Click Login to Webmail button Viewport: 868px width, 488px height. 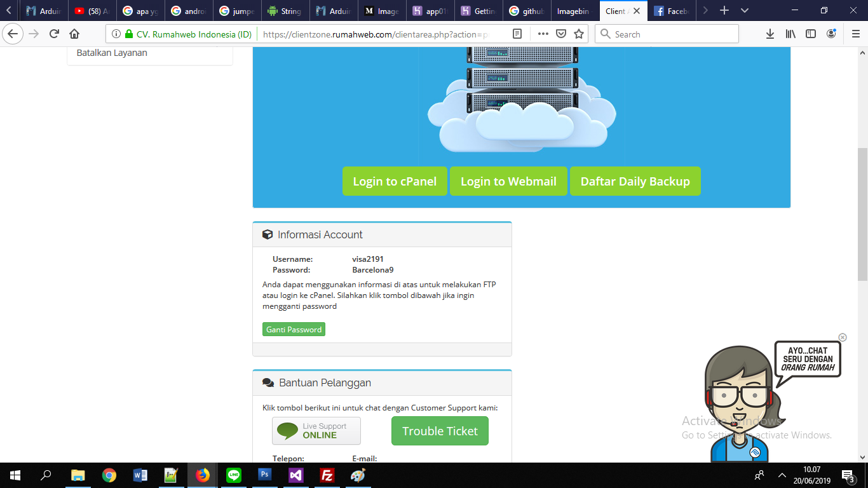508,181
